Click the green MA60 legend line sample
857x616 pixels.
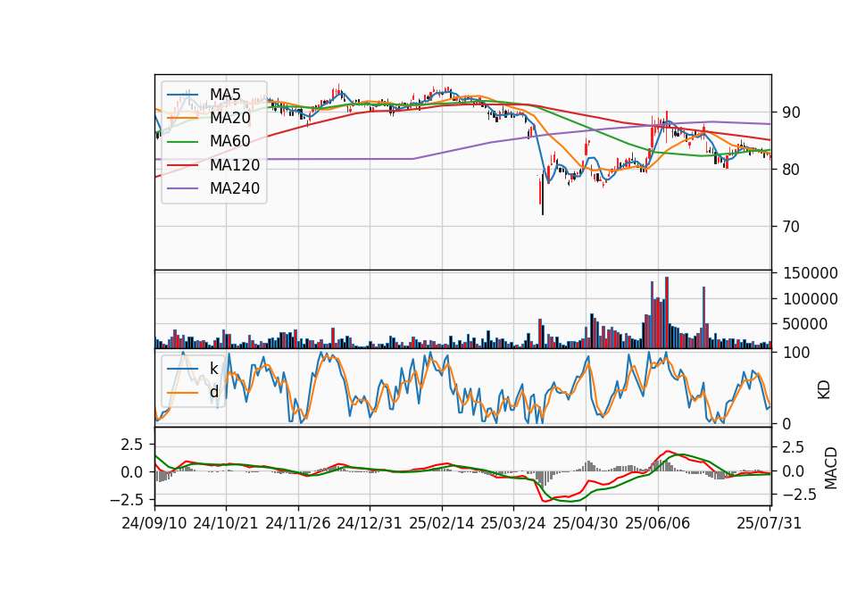tap(182, 142)
